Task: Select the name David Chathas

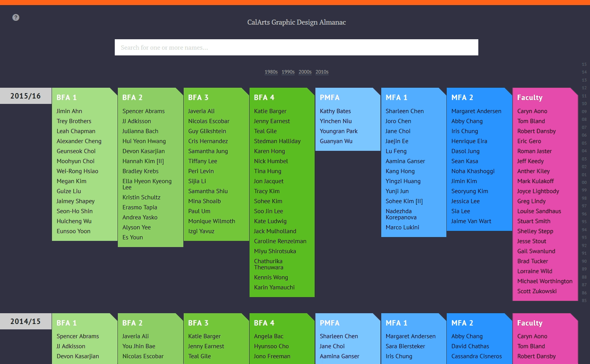Action: pos(470,346)
